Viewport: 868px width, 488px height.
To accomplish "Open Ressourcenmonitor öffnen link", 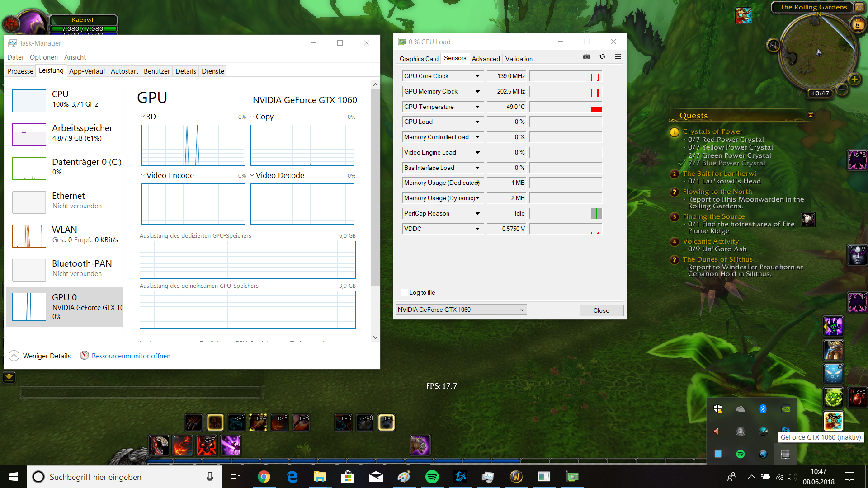I will [x=131, y=356].
